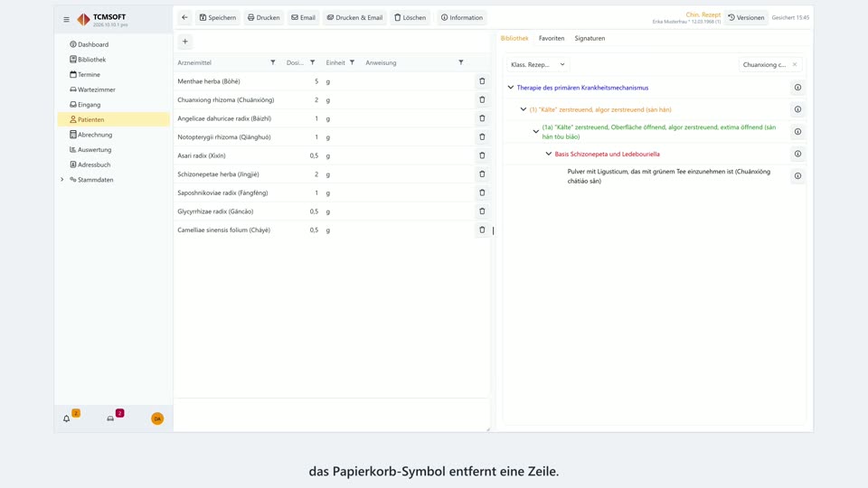The width and height of the screenshot is (868, 488).
Task: Open the Klass. Rezep... dropdown
Action: tap(537, 65)
